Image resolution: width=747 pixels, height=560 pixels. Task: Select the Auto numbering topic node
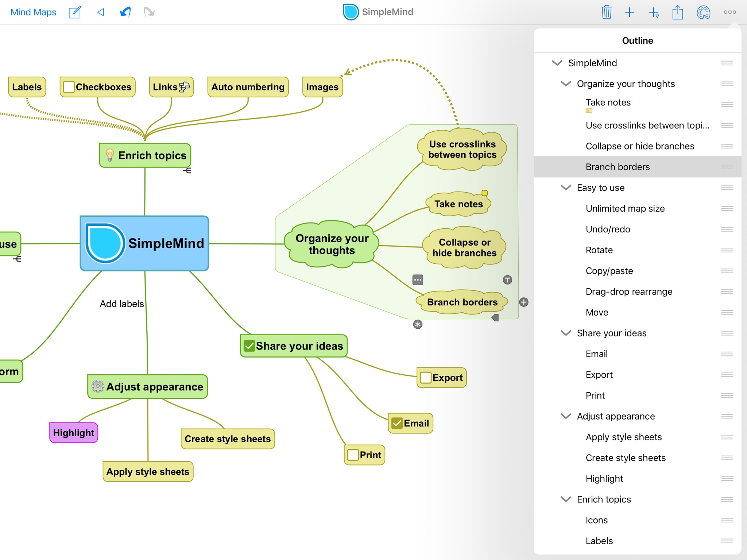248,87
